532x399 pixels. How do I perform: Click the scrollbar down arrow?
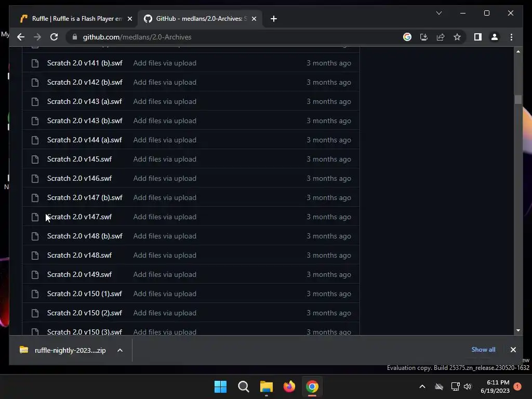(518, 330)
